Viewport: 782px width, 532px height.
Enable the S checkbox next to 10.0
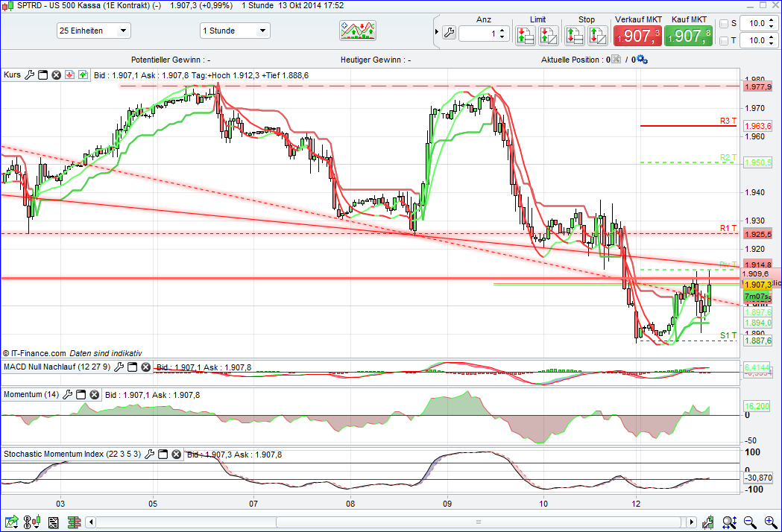[723, 22]
